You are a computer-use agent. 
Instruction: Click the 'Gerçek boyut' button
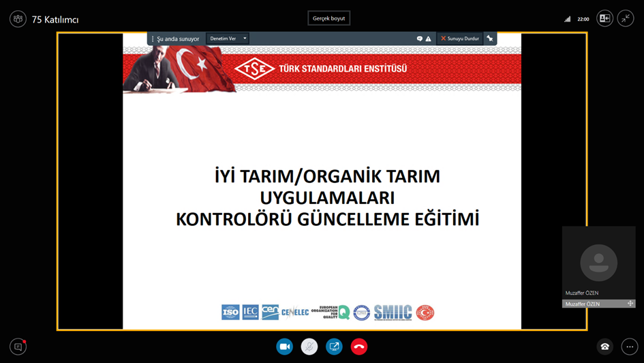(x=328, y=18)
